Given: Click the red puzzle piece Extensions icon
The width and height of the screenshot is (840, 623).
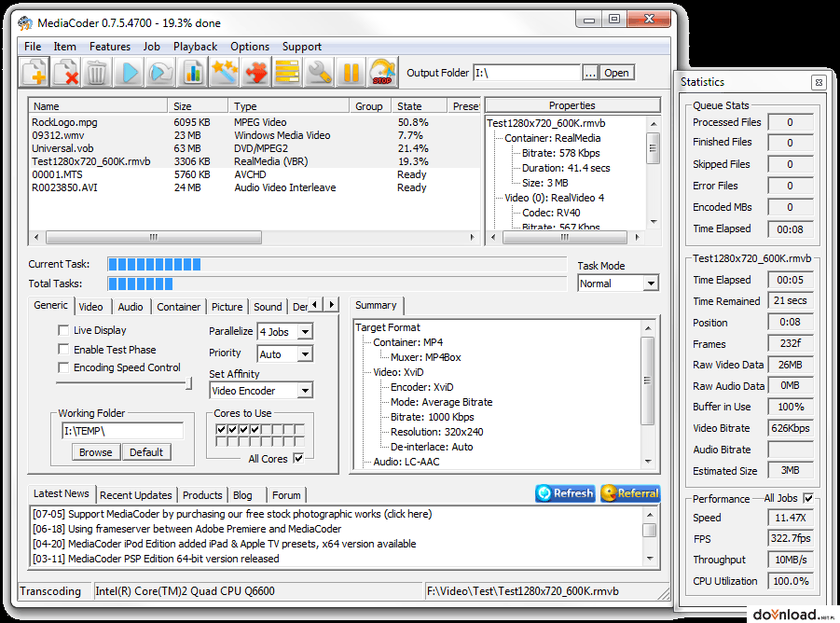Looking at the screenshot, I should coord(255,72).
